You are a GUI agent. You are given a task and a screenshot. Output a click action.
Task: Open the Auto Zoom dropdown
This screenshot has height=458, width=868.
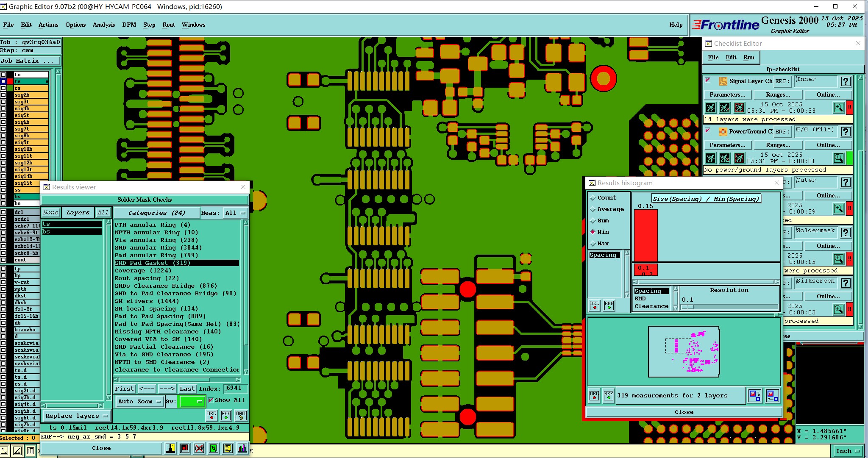(139, 401)
